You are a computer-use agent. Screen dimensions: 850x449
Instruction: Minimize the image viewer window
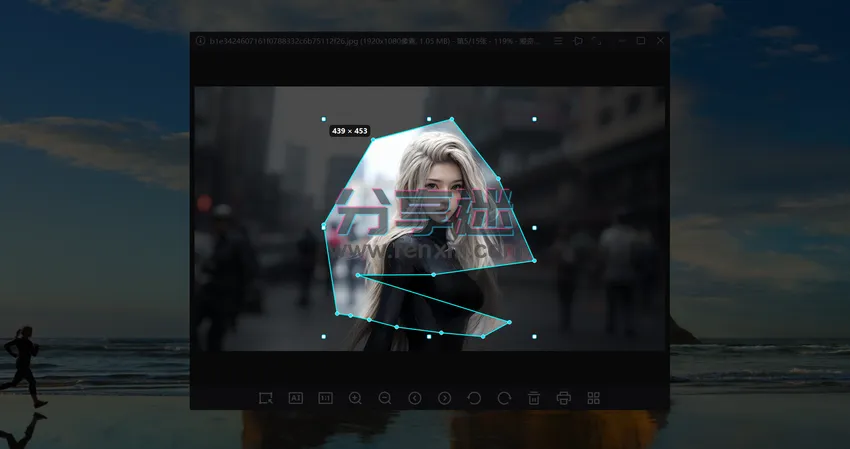point(622,41)
